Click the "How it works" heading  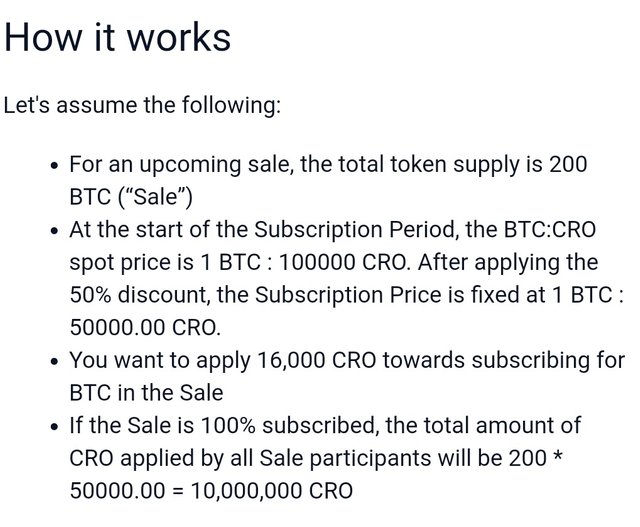pyautogui.click(x=118, y=37)
